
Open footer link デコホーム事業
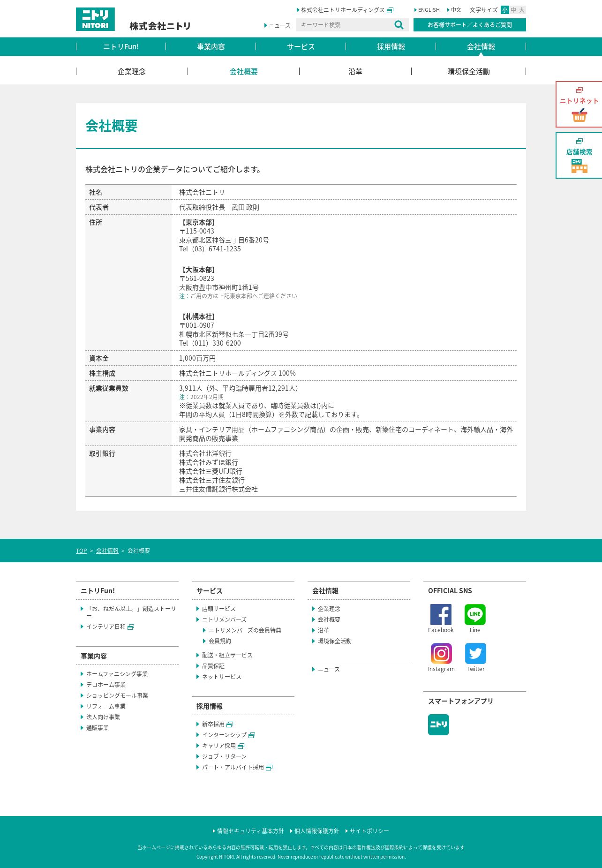106,685
